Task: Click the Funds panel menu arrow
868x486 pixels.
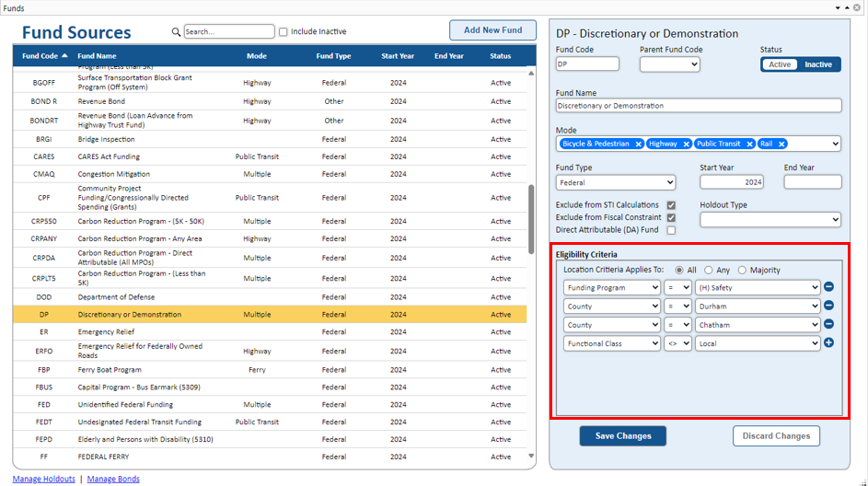Action: 838,7
